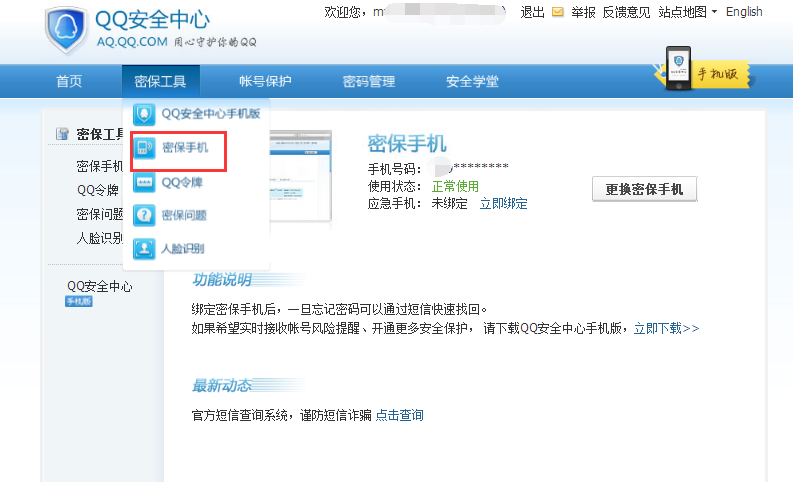Go to 首页 in navigation bar
Viewport: 793px width, 482px height.
pos(69,81)
